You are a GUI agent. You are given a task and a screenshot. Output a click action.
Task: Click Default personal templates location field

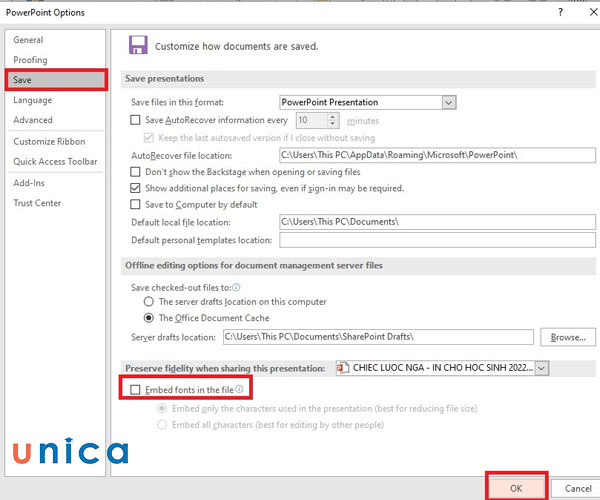pyautogui.click(x=437, y=240)
